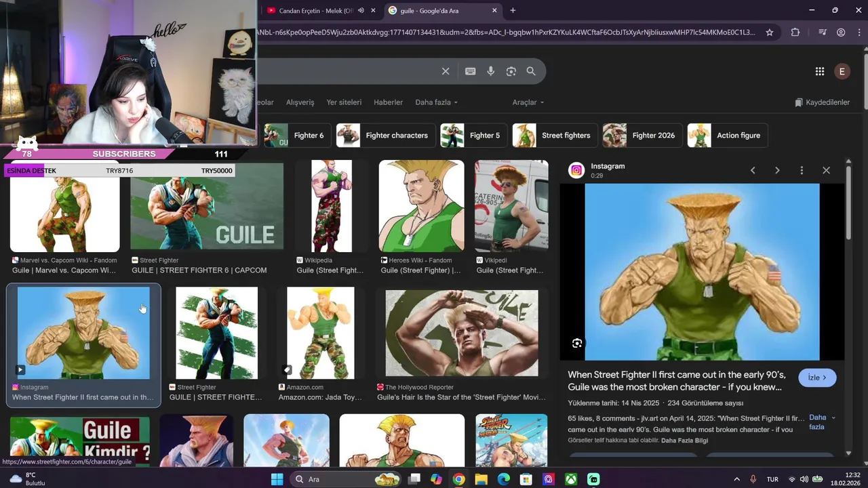This screenshot has width=868, height=488.
Task: Open Chrome media controls icon
Action: coord(823,32)
